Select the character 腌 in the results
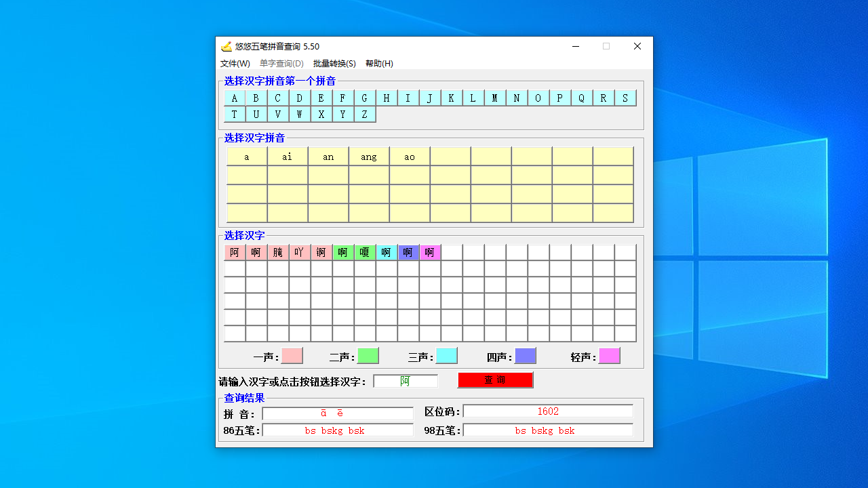This screenshot has height=488, width=868. [277, 251]
